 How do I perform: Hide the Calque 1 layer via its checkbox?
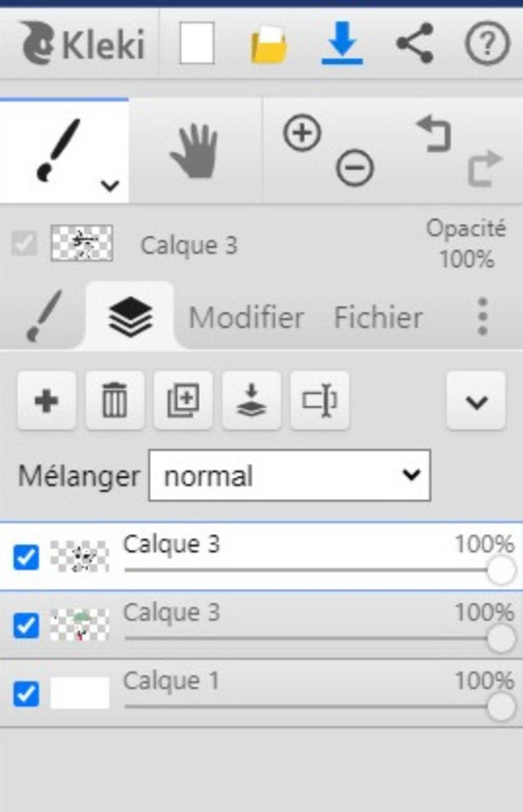click(26, 693)
